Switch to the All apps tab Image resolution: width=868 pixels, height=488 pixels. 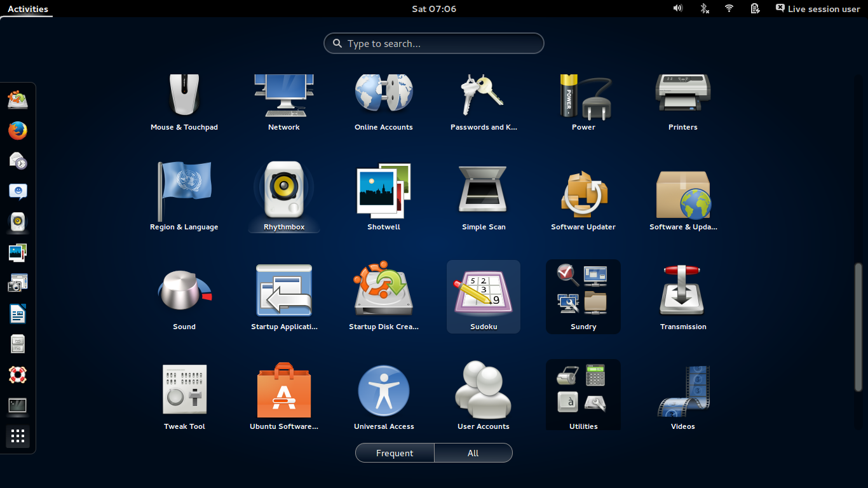(473, 453)
